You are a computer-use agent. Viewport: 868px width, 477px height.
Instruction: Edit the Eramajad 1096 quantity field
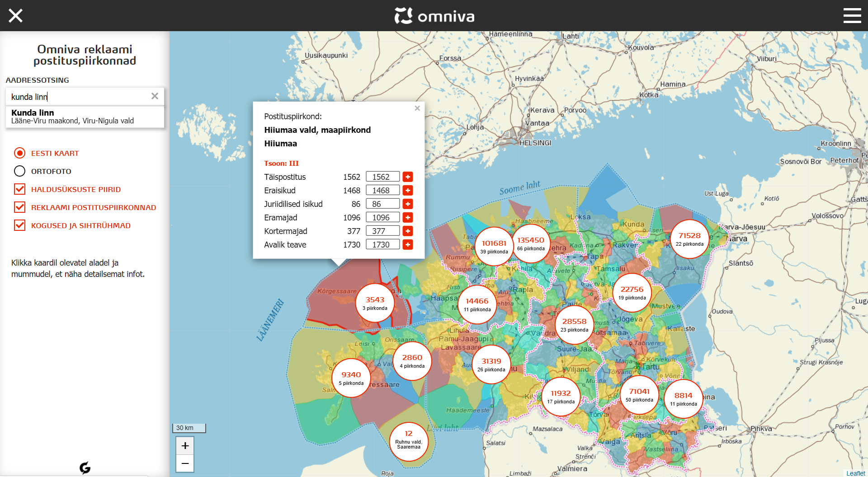coord(382,217)
